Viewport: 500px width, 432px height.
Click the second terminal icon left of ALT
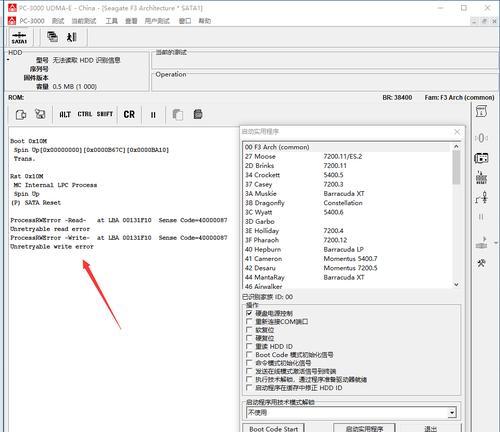point(40,114)
